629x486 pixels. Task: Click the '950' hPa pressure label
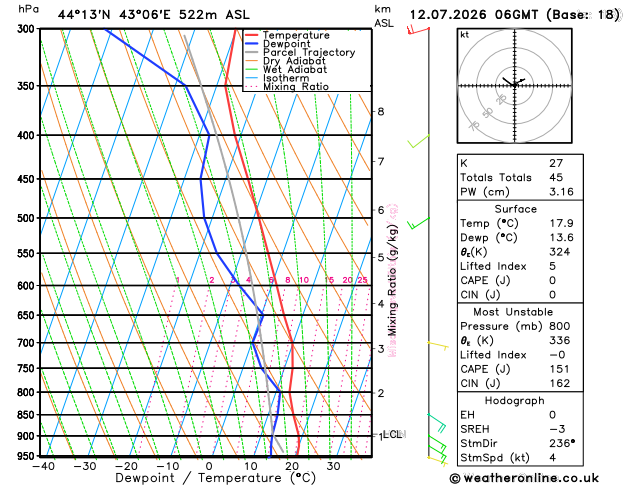coord(28,456)
